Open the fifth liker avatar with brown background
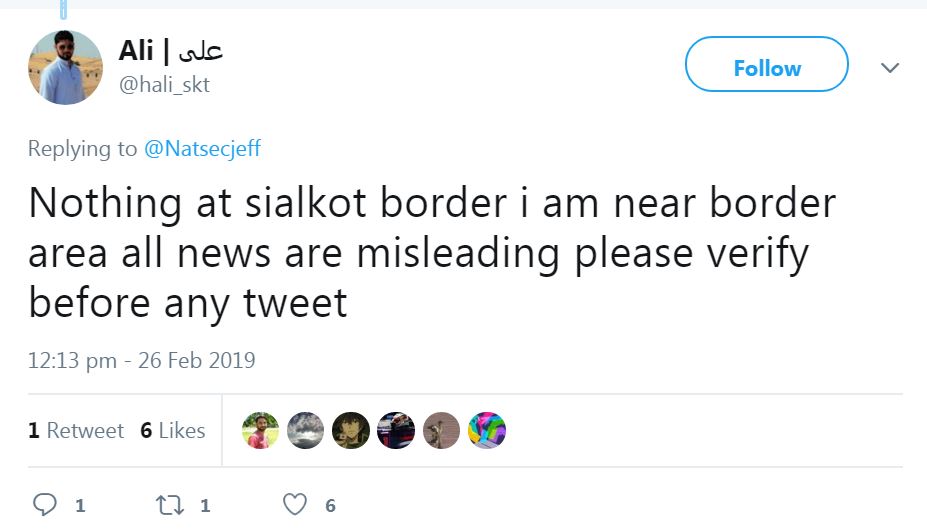This screenshot has width=927, height=531. pyautogui.click(x=442, y=431)
